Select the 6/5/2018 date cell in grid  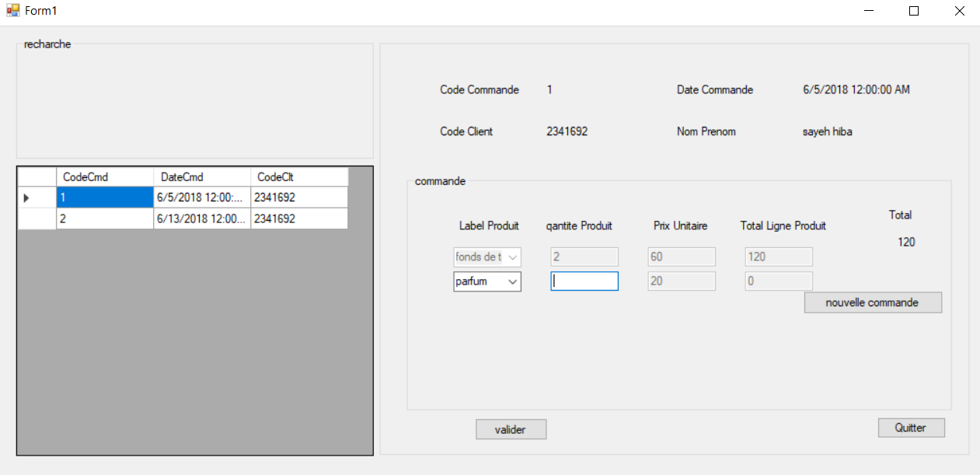[202, 197]
